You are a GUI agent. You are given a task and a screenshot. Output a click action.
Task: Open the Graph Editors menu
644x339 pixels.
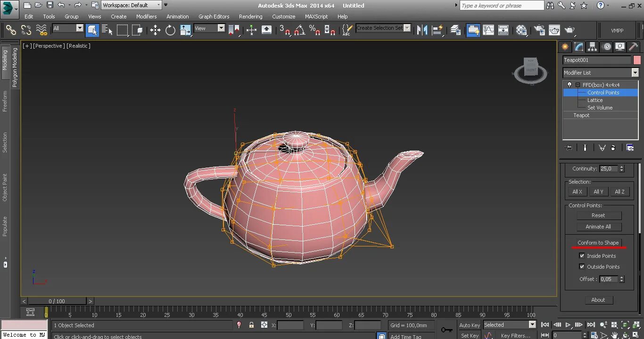click(x=214, y=17)
